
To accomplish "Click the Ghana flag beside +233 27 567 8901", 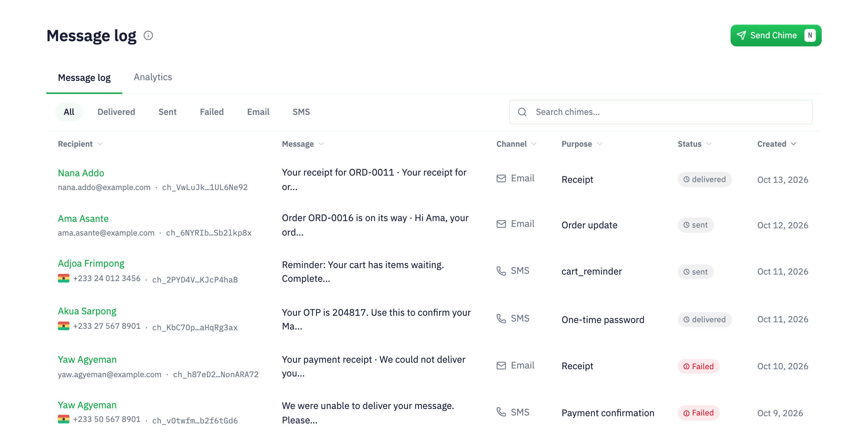I will coord(64,326).
